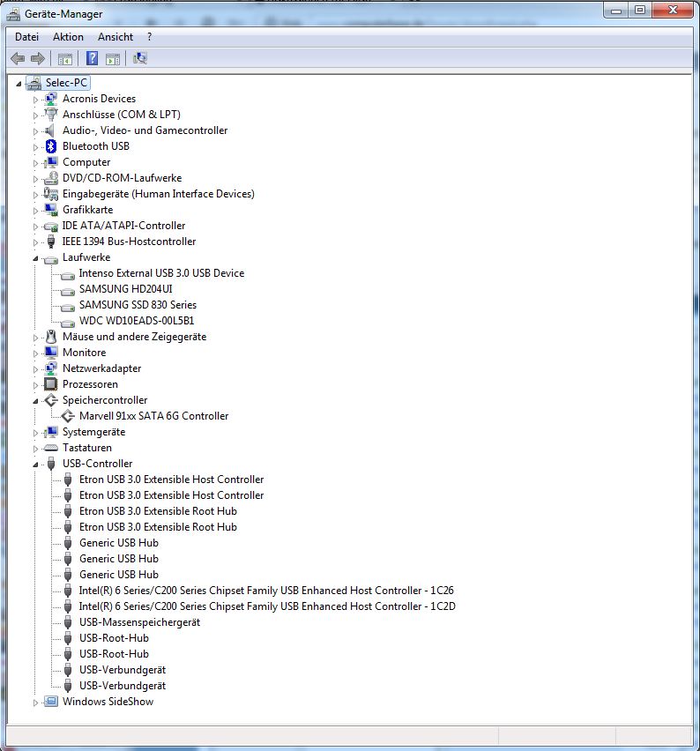Click the properties pane toolbar icon right of Help
The height and width of the screenshot is (751, 700).
(x=113, y=59)
